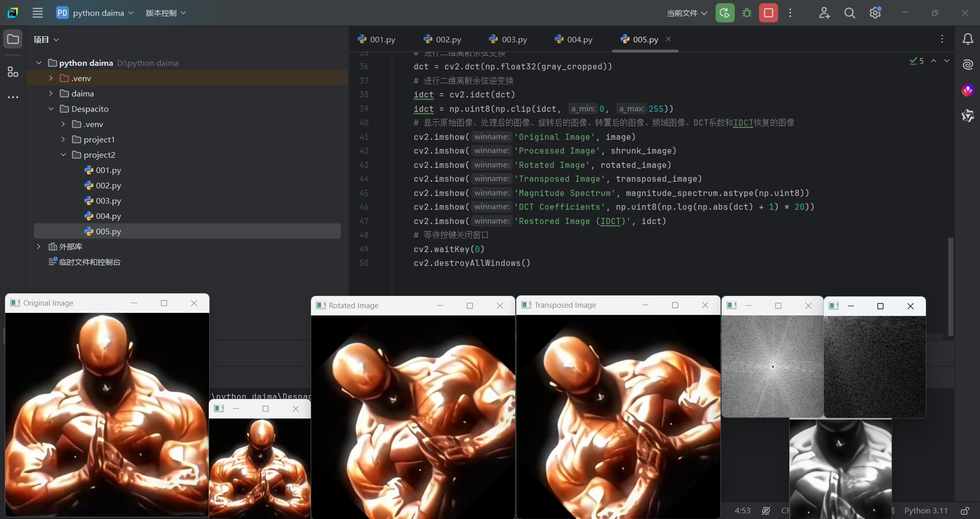Open the Project tool window folder icon

click(x=13, y=39)
